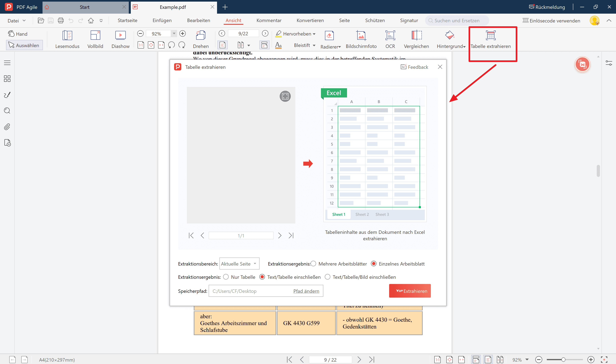616x364 pixels.
Task: Open the Startseite ribbon tab
Action: point(127,20)
